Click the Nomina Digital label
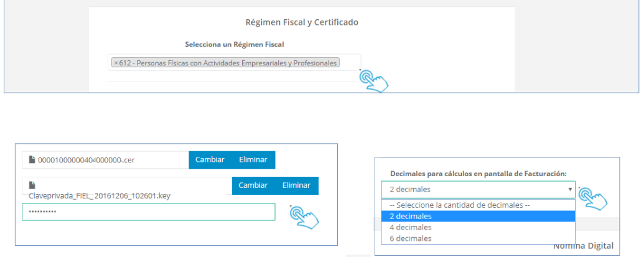 (583, 246)
